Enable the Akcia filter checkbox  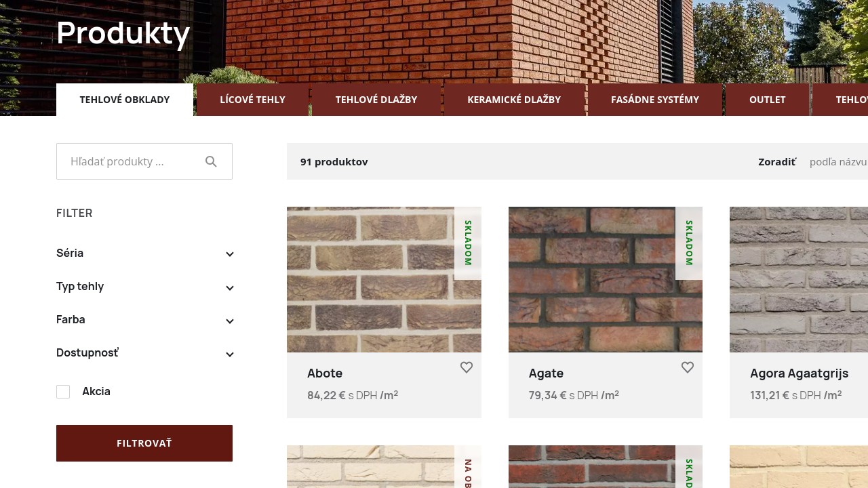[63, 392]
